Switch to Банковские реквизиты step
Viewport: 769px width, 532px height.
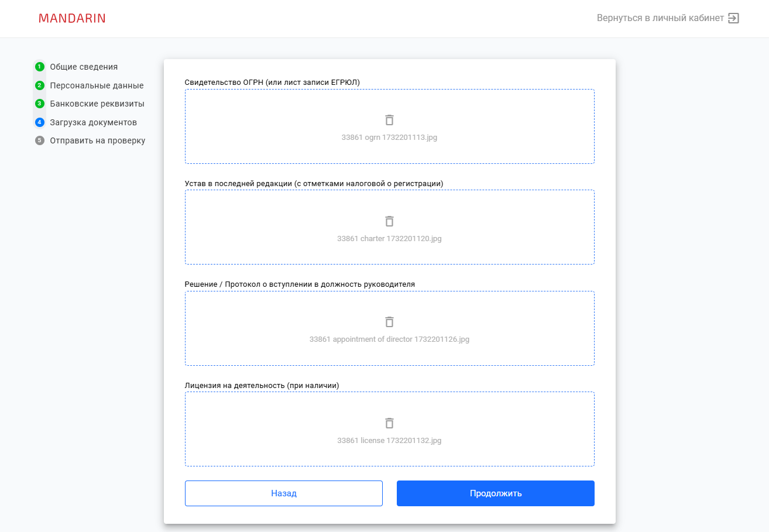(97, 104)
